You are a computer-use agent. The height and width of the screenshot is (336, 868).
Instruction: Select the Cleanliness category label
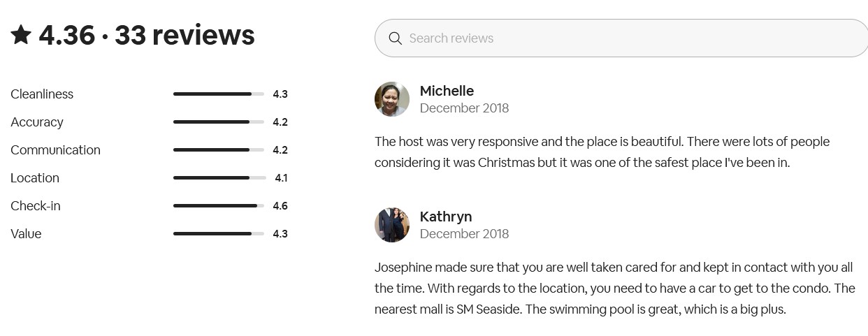(42, 94)
